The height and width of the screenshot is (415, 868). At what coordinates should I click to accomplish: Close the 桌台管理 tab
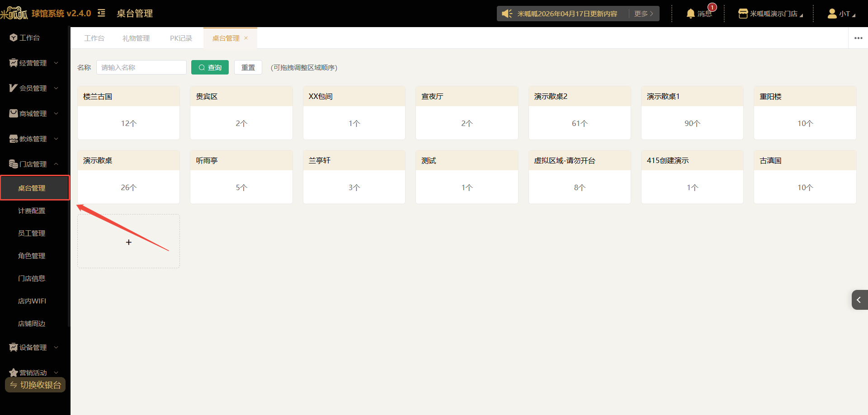coord(246,38)
